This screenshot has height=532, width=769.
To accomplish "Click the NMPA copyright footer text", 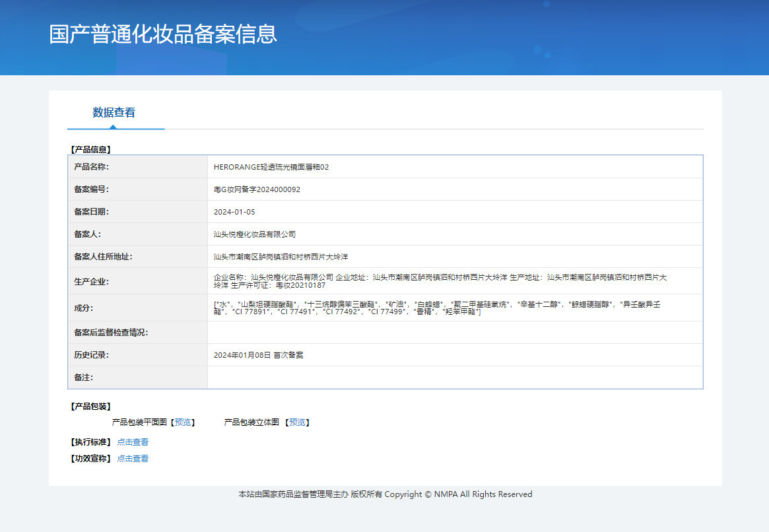I will click(x=385, y=494).
